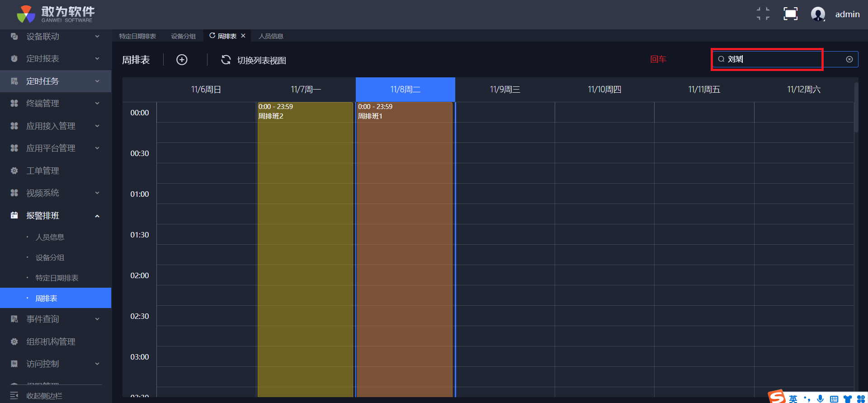Click the add schedule plus icon

[x=182, y=60]
